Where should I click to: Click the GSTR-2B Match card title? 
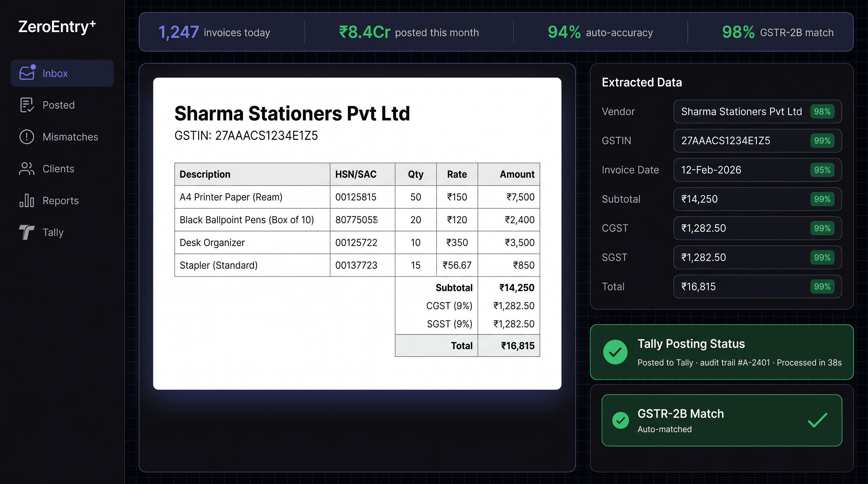coord(681,414)
